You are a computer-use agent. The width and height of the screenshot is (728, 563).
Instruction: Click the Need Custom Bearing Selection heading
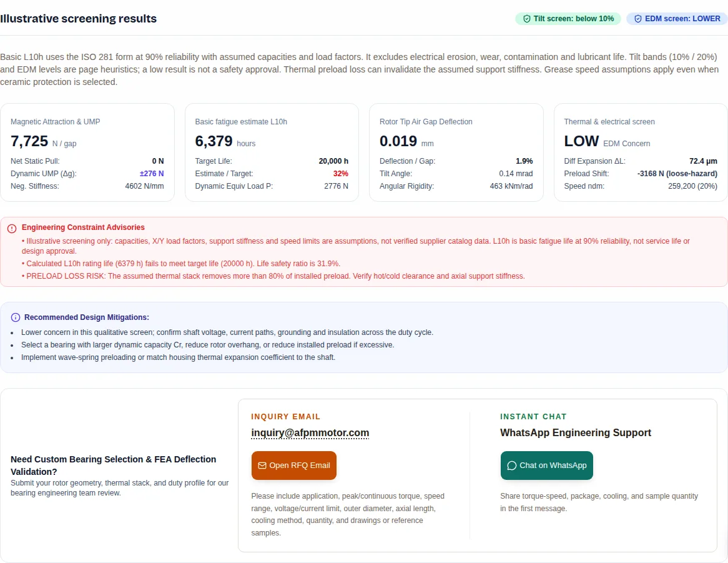tap(113, 466)
